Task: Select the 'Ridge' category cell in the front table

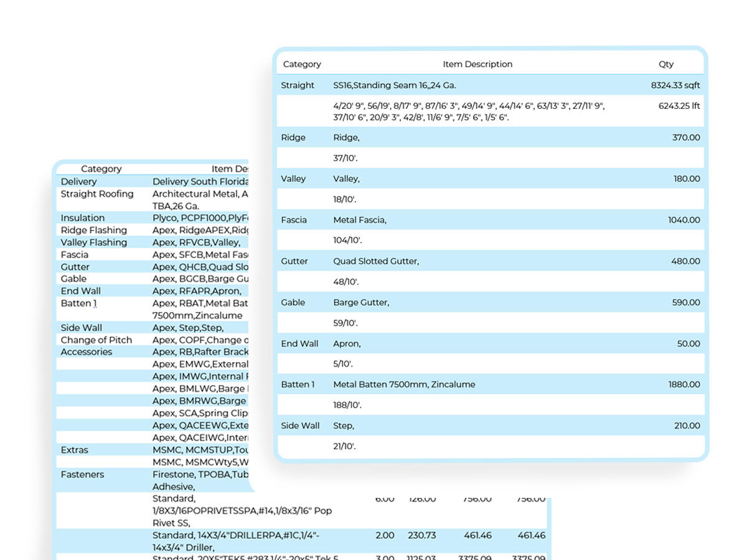Action: pyautogui.click(x=293, y=138)
